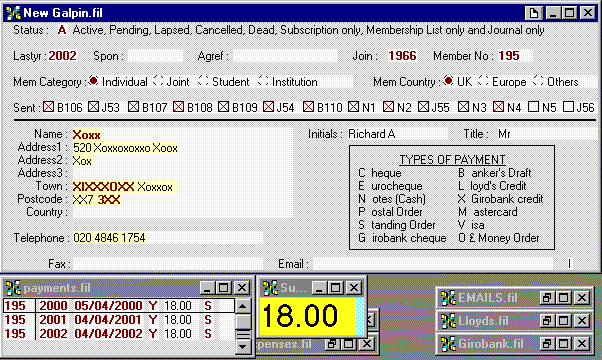Restore the Lloyds.fil minimized window
This screenshot has height=360, width=602.
click(547, 320)
